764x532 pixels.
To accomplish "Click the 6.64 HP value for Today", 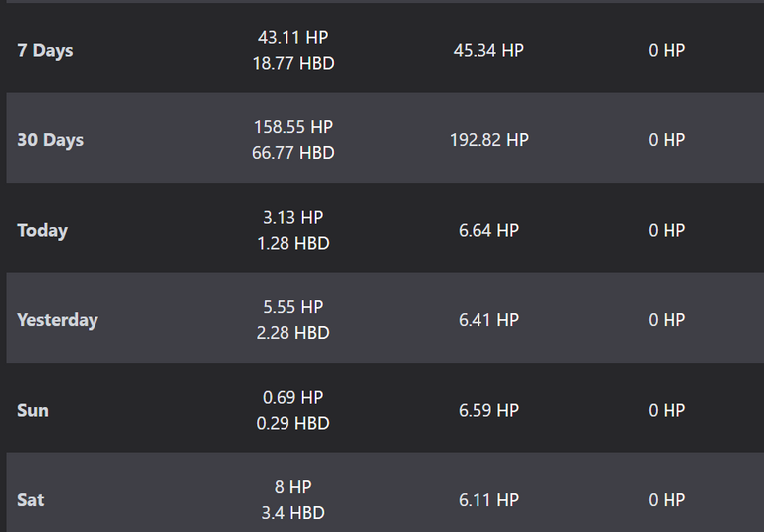I will pos(488,230).
